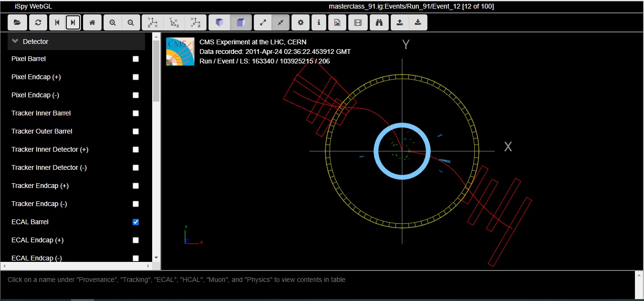Uncheck the ECAL Barrel checkbox
The height and width of the screenshot is (301, 644).
(135, 222)
